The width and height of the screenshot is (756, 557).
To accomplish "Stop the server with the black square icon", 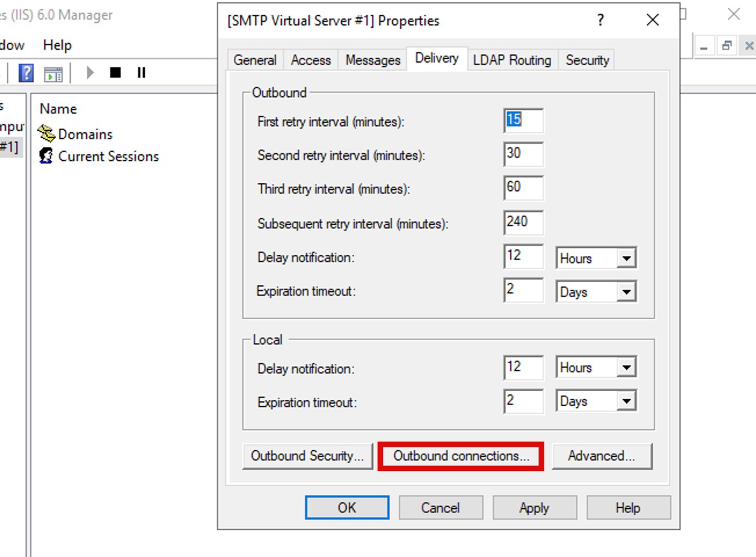I will click(x=115, y=73).
